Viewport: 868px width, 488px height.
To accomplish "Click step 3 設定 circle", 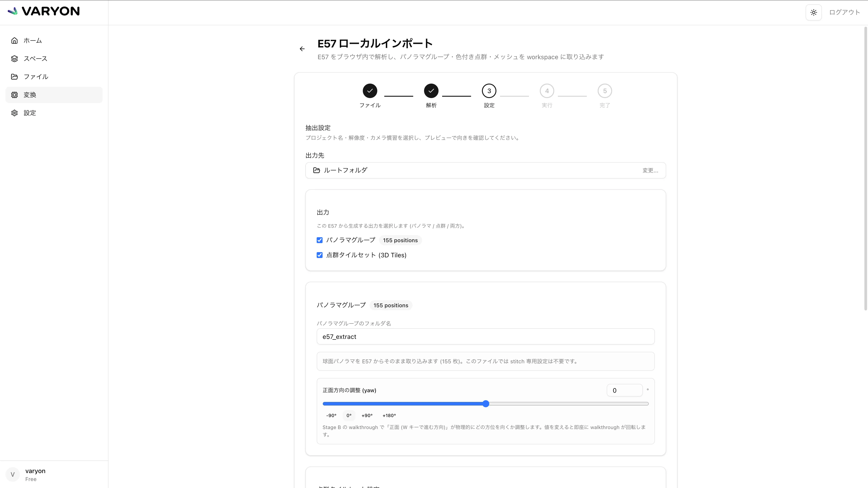I will 489,91.
